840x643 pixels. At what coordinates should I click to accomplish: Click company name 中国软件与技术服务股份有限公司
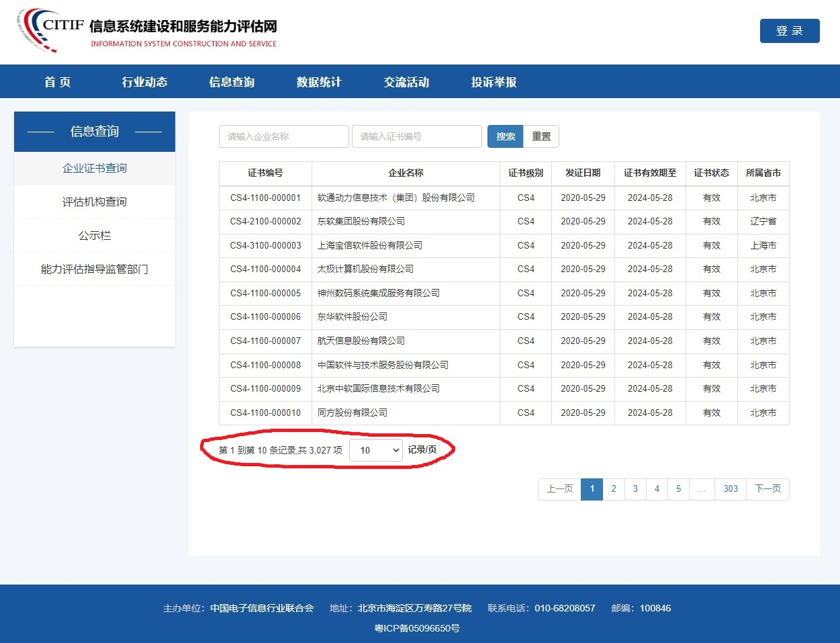pos(383,366)
